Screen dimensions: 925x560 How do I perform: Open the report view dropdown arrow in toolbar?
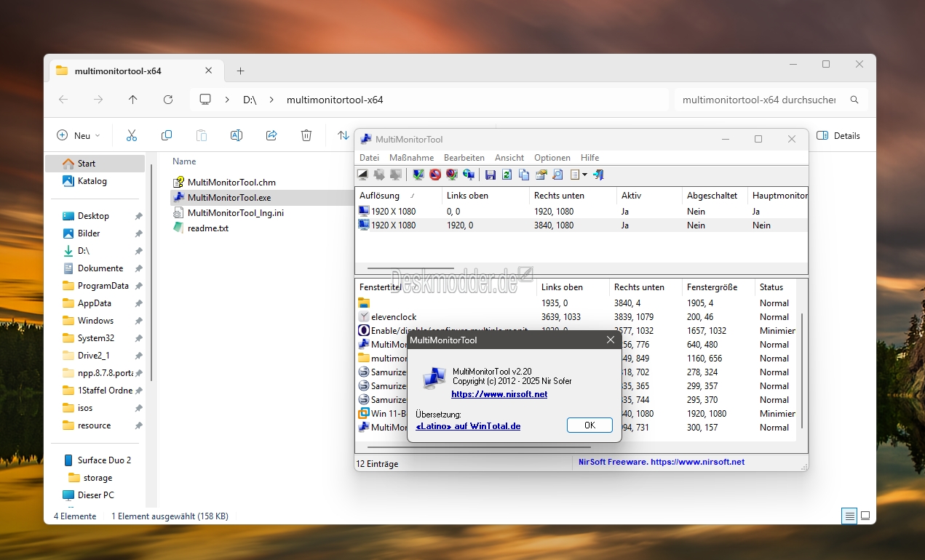coord(584,175)
